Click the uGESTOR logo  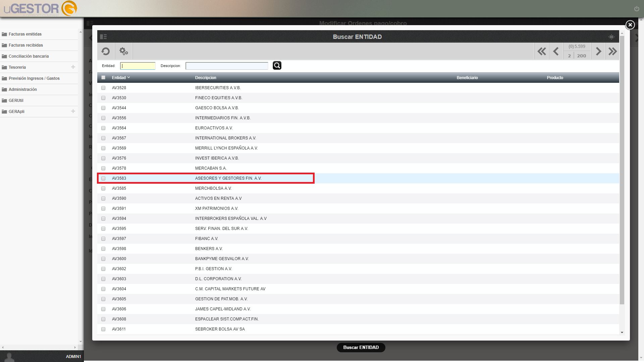coord(40,8)
